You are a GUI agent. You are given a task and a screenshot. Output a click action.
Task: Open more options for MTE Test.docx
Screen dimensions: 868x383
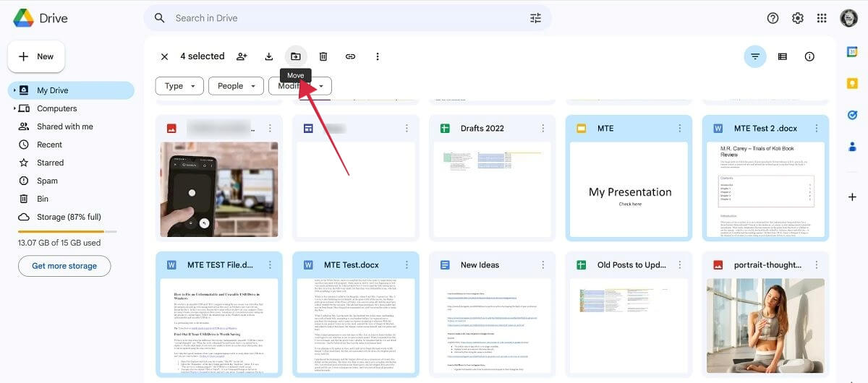pos(406,264)
